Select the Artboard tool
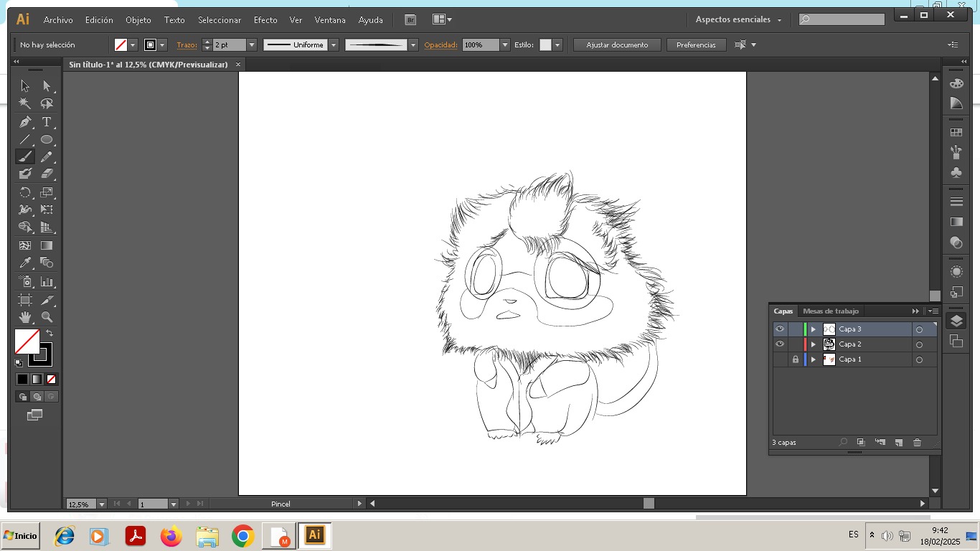The width and height of the screenshot is (980, 551). [x=25, y=300]
